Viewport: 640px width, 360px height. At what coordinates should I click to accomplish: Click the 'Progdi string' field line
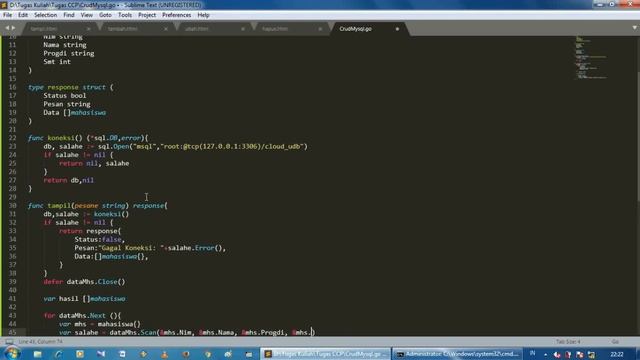coord(69,53)
